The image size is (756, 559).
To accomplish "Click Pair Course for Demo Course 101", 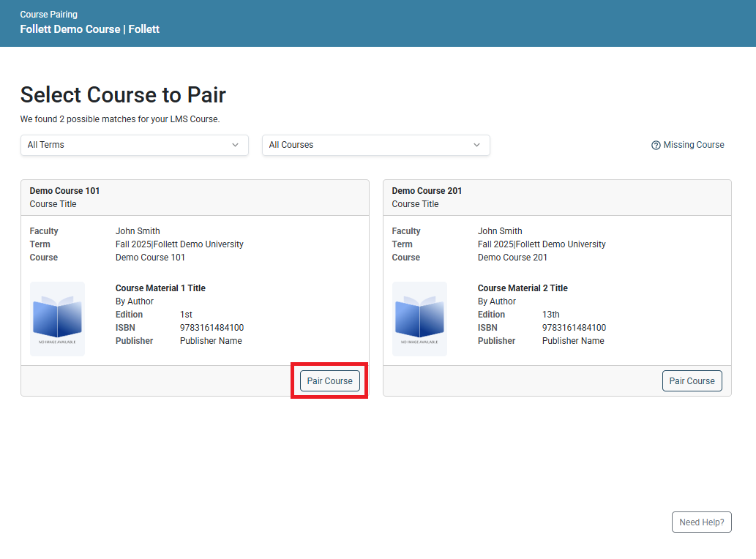I will tap(329, 380).
